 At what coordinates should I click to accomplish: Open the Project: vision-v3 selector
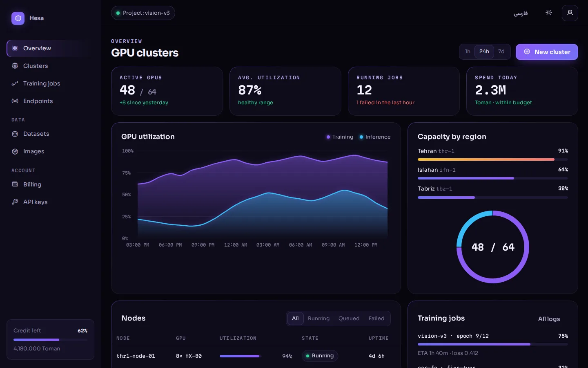143,13
